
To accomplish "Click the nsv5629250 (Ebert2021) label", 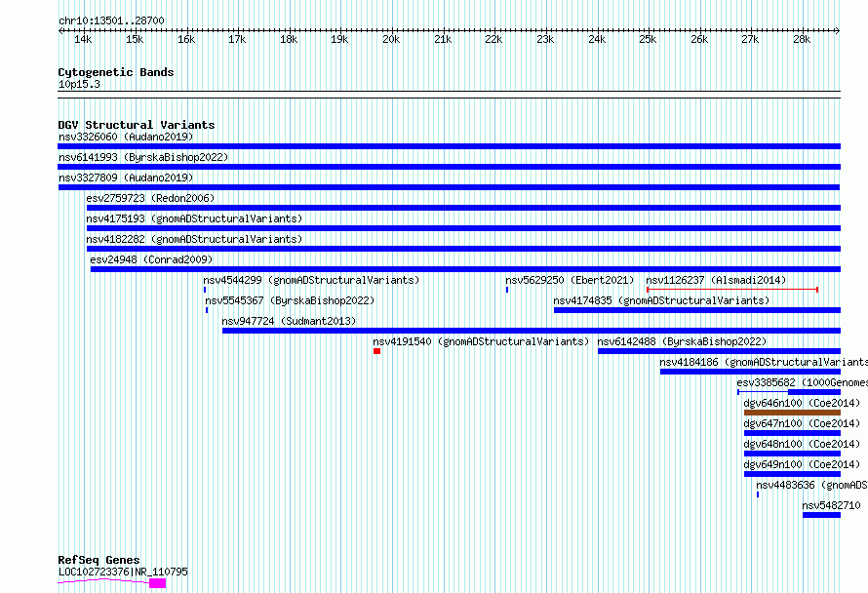I will click(570, 280).
